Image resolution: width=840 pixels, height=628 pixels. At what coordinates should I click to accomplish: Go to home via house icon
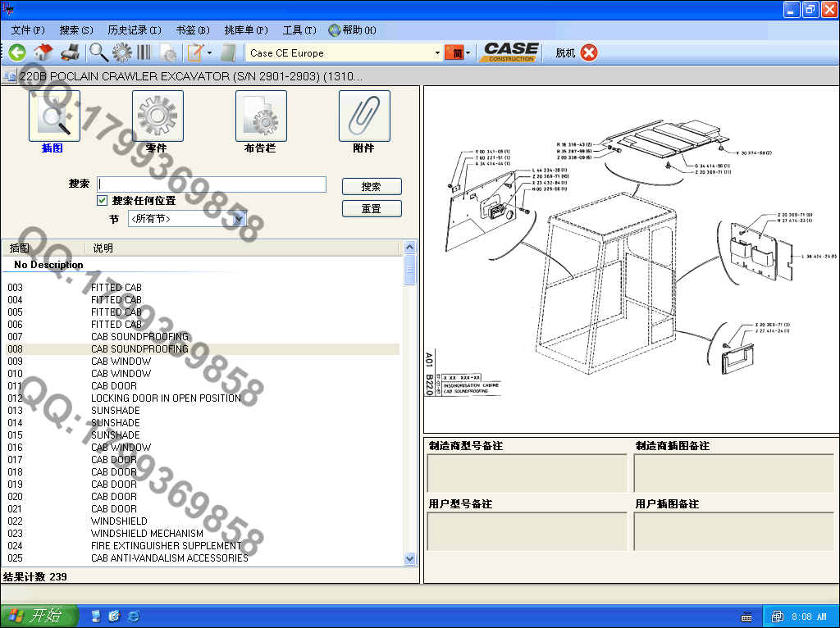tap(43, 52)
